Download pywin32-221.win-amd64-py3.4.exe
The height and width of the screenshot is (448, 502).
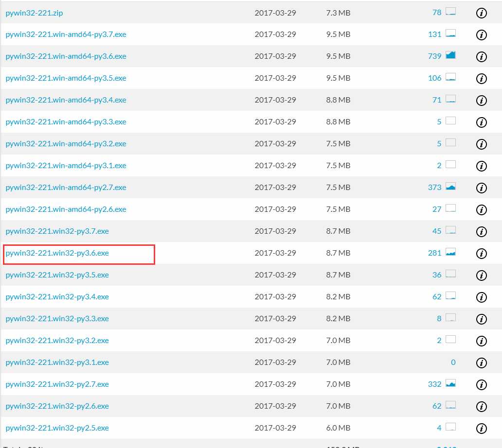point(66,100)
